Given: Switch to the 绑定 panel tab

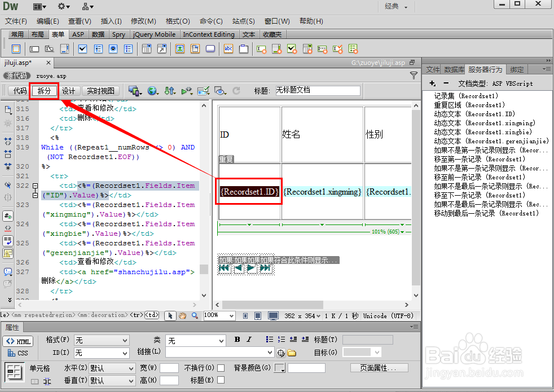Looking at the screenshot, I should 517,69.
